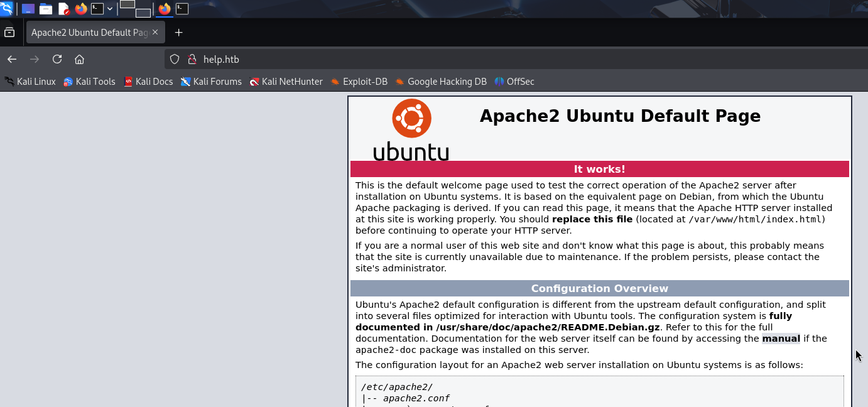Open the Kali applications menu
Viewport: 868px width, 407px height.
click(x=6, y=8)
